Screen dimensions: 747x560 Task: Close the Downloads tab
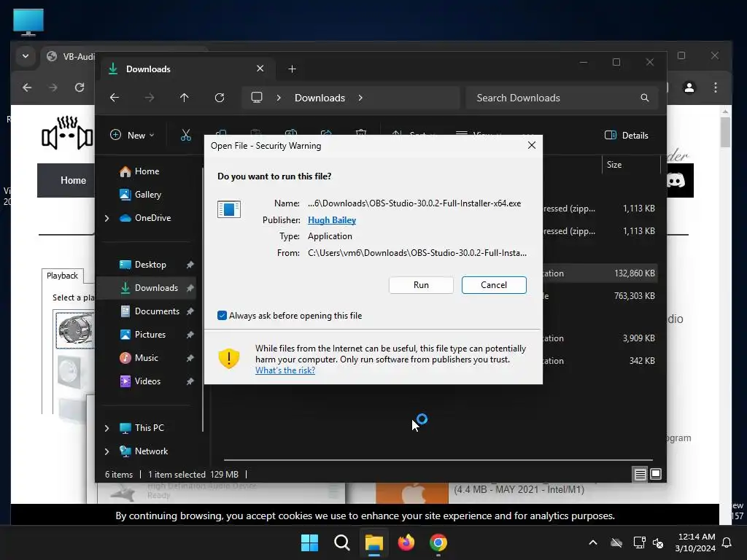click(260, 69)
